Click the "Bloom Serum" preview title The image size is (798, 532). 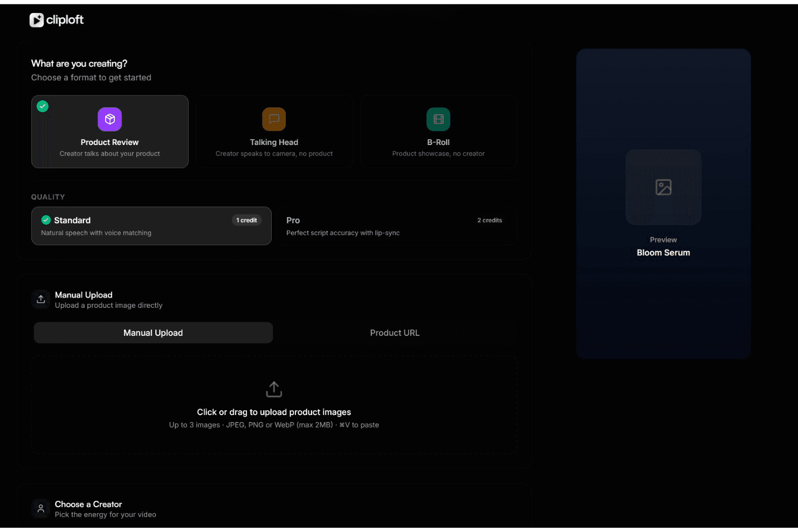click(x=663, y=252)
